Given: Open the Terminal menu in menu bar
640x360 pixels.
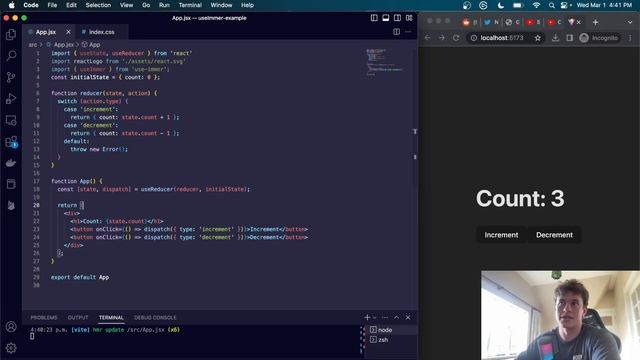Looking at the screenshot, I should tap(190, 5).
